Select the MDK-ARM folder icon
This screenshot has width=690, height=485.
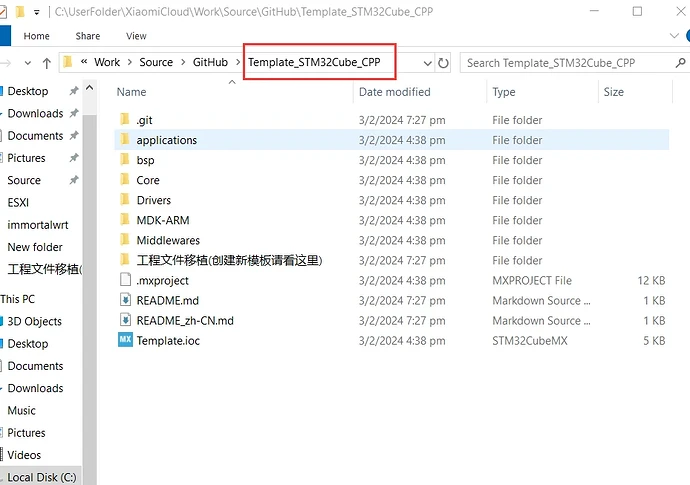(125, 220)
